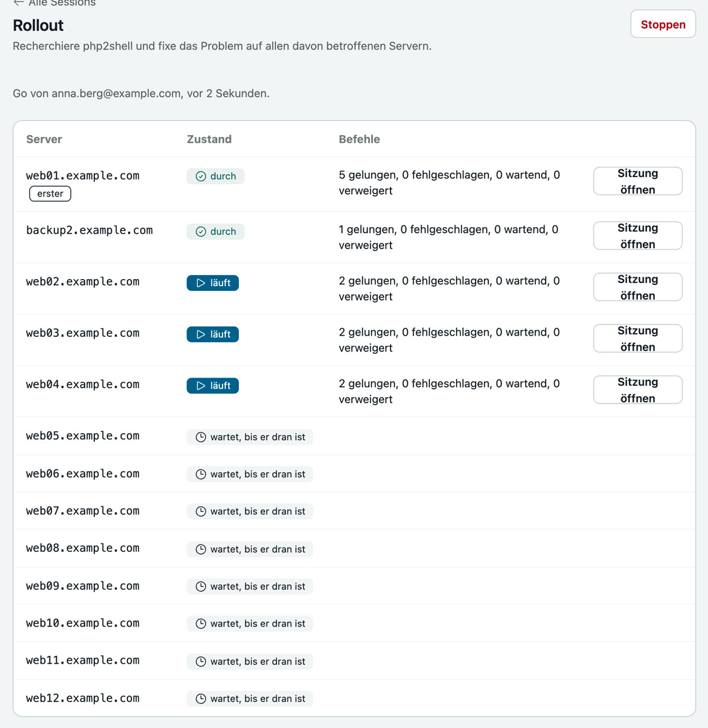This screenshot has width=708, height=728.
Task: Click web01 '5 gelungen' command summary
Action: (x=450, y=183)
